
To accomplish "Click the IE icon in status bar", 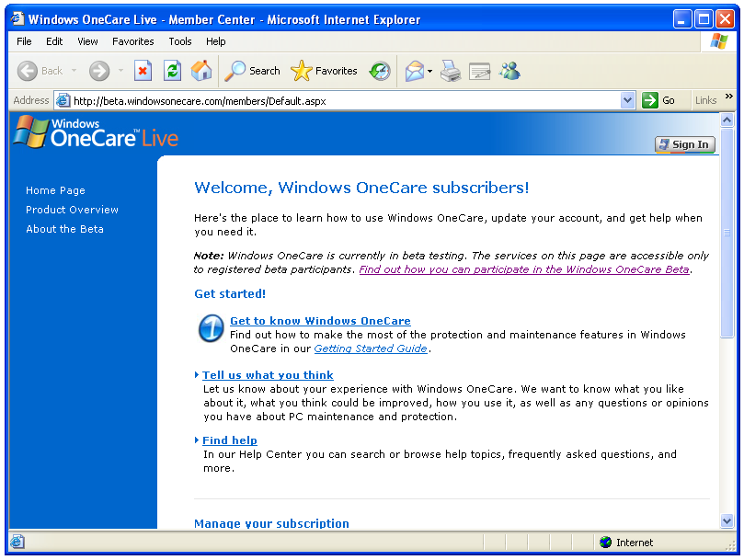I will [x=17, y=542].
